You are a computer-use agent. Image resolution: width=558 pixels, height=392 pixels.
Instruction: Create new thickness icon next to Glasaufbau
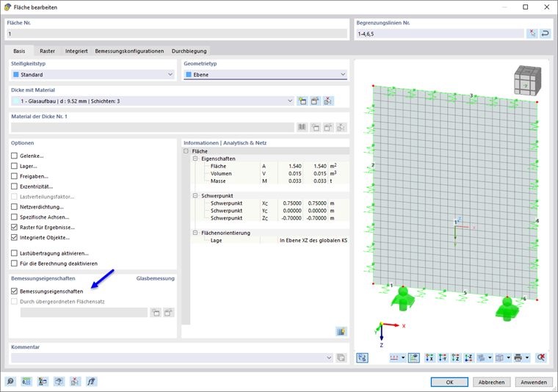click(x=302, y=101)
